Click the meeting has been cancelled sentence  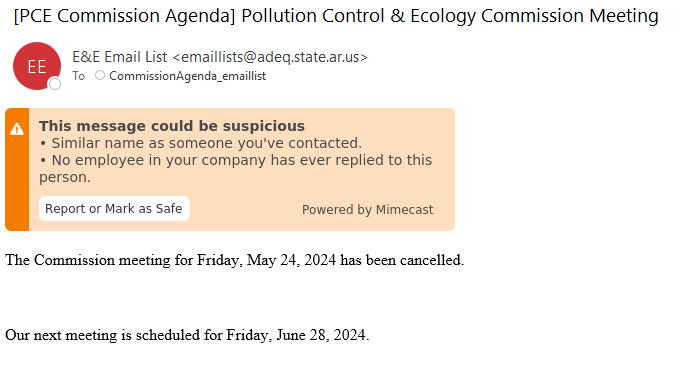pos(235,260)
